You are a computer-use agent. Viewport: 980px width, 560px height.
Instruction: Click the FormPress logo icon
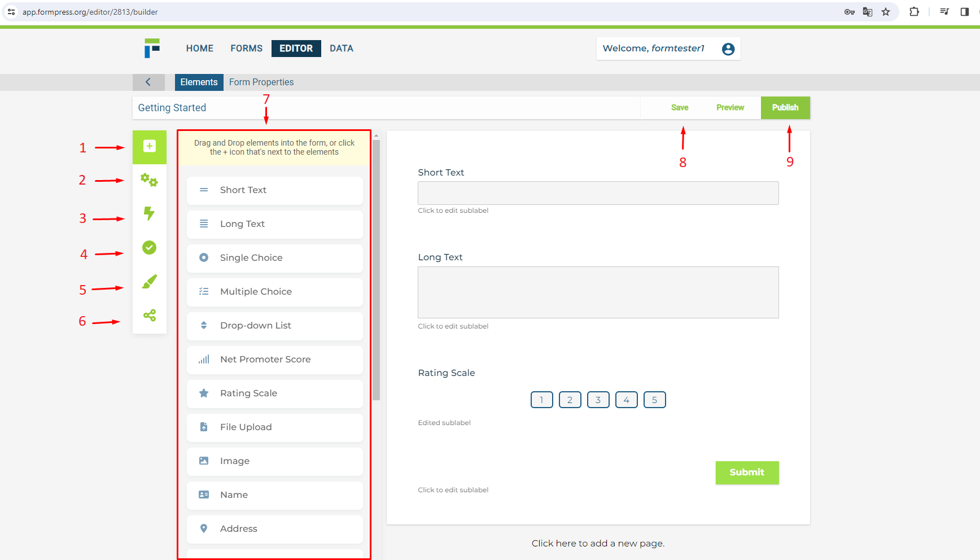152,48
